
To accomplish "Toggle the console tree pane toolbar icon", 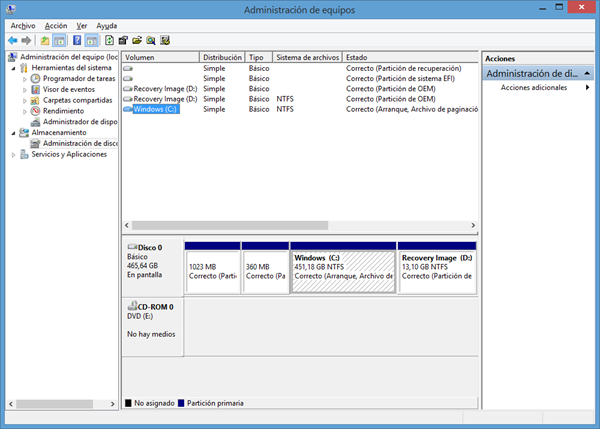I will point(60,41).
